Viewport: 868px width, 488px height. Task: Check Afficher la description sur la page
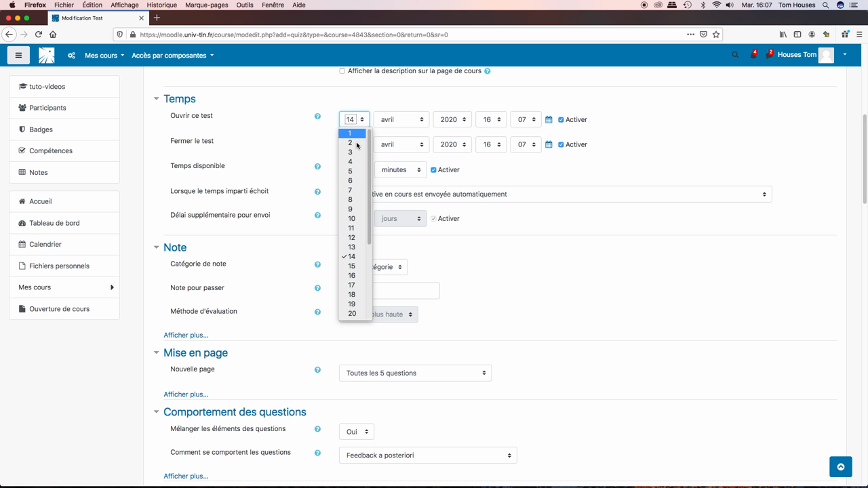coord(342,71)
